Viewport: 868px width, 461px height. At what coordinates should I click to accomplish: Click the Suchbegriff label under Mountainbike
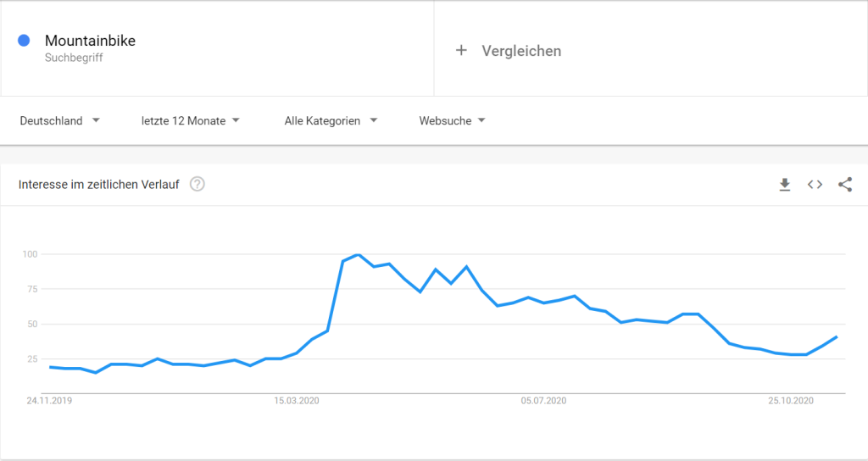point(74,58)
